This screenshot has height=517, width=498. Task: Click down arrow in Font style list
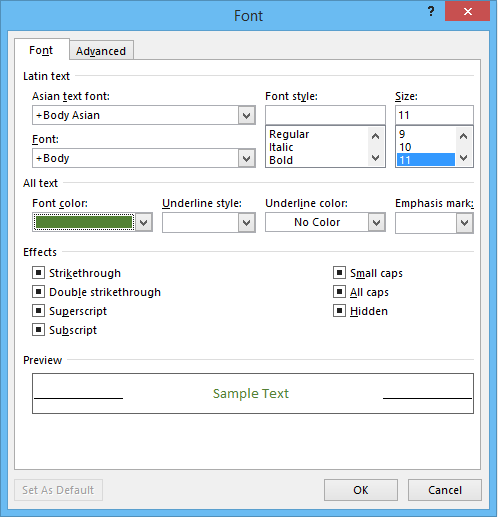click(x=376, y=158)
